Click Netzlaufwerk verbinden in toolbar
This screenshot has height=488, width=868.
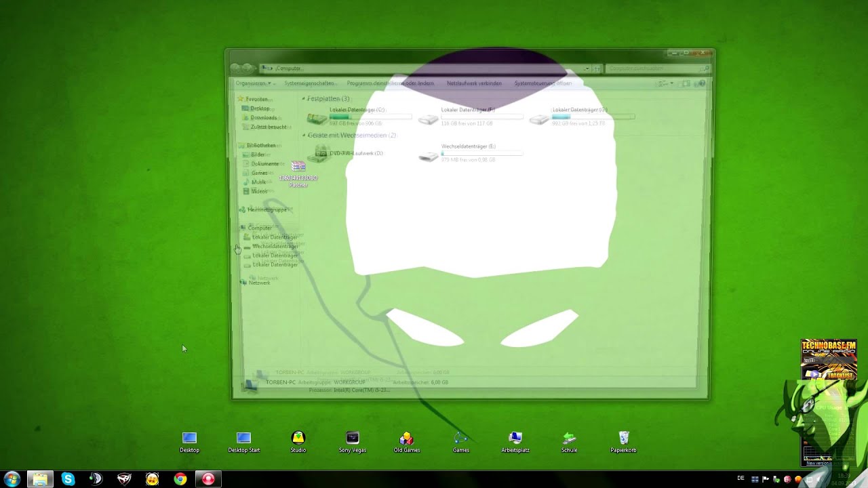click(474, 83)
